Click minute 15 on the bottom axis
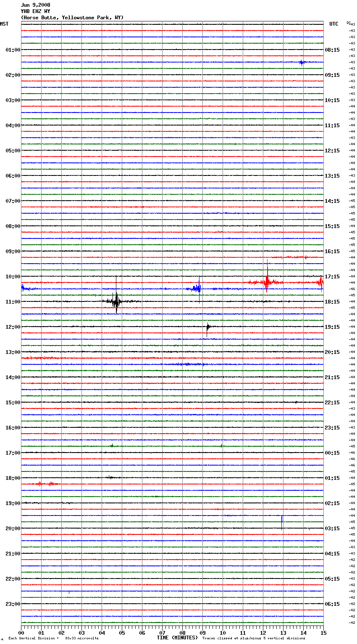357x644 pixels. click(323, 633)
